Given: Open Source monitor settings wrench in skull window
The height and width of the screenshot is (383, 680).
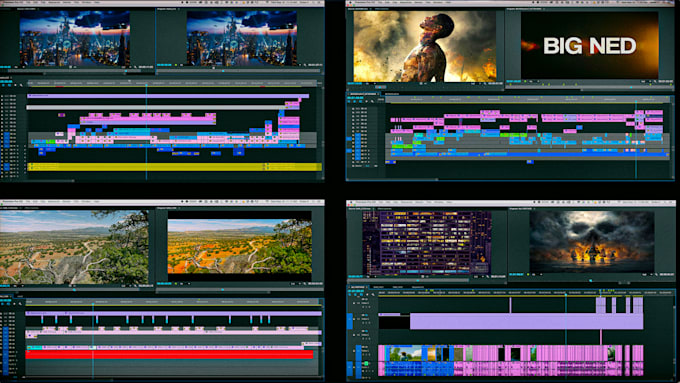Looking at the screenshot, I should [487, 276].
